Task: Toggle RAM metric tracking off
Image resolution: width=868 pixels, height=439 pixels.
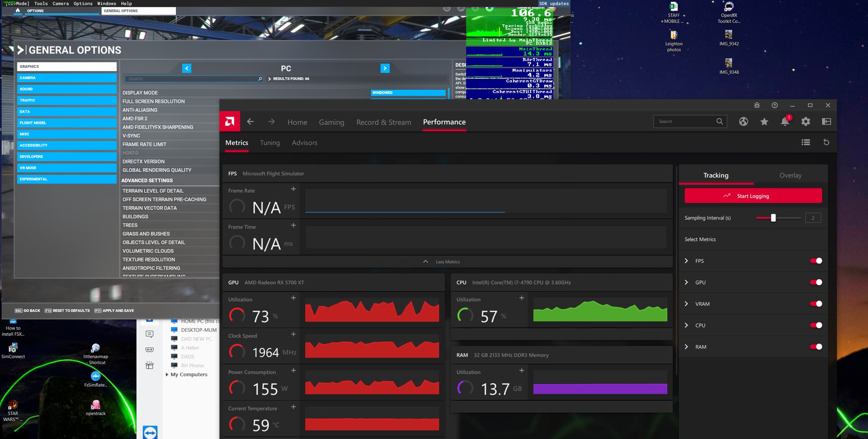Action: pyautogui.click(x=816, y=347)
